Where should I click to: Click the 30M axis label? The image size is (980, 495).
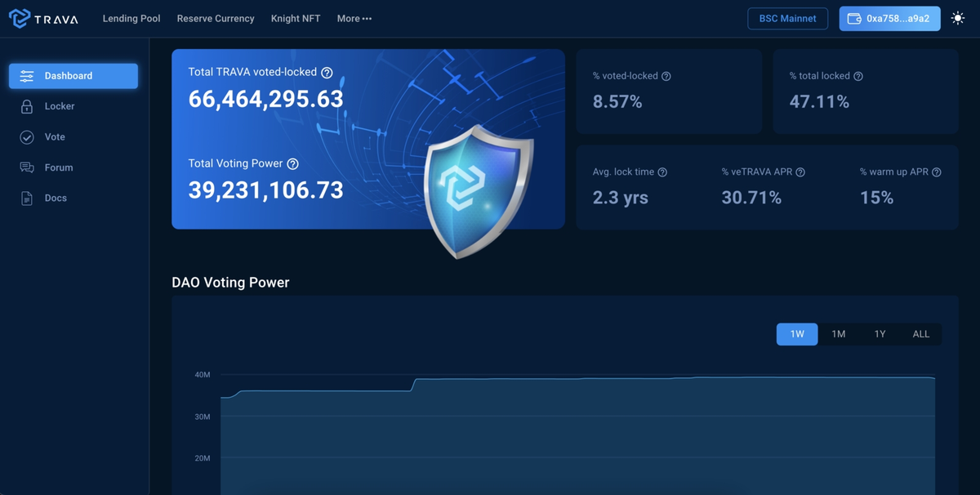coord(203,417)
